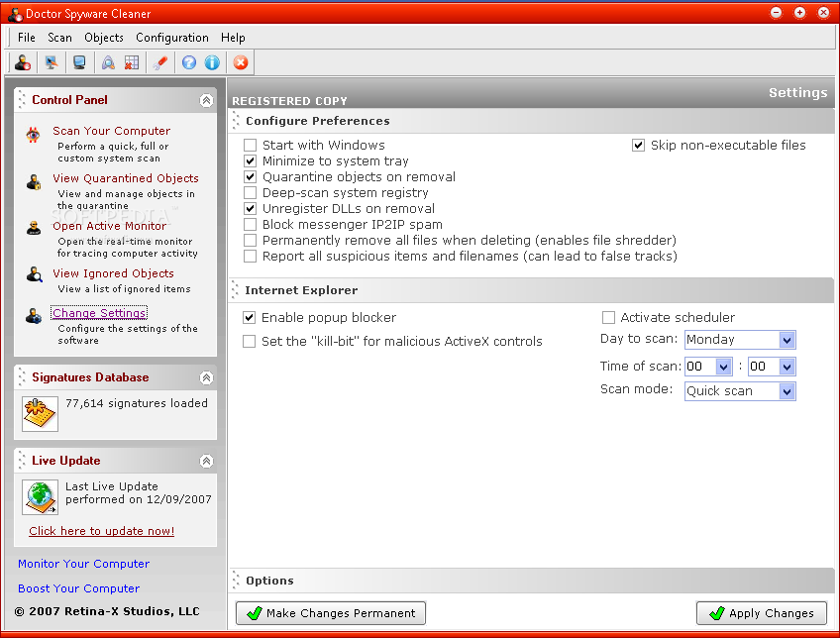Disable the Enable popup blocker checkbox
Image resolution: width=840 pixels, height=638 pixels.
[x=249, y=318]
